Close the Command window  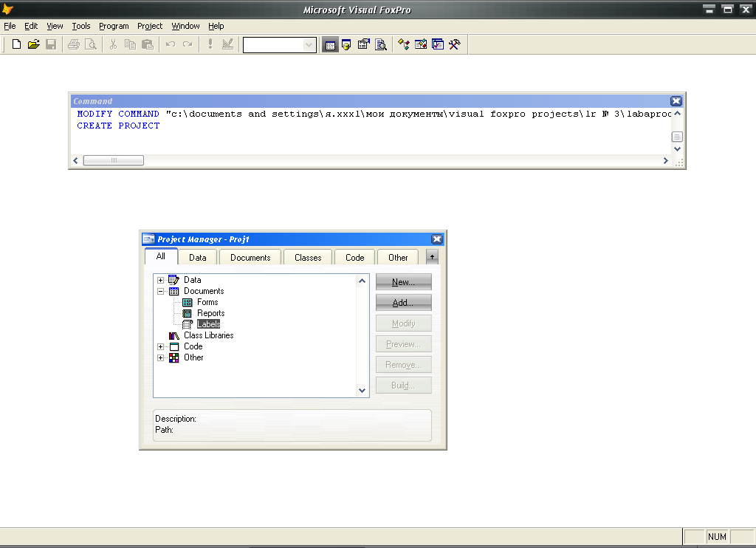676,101
